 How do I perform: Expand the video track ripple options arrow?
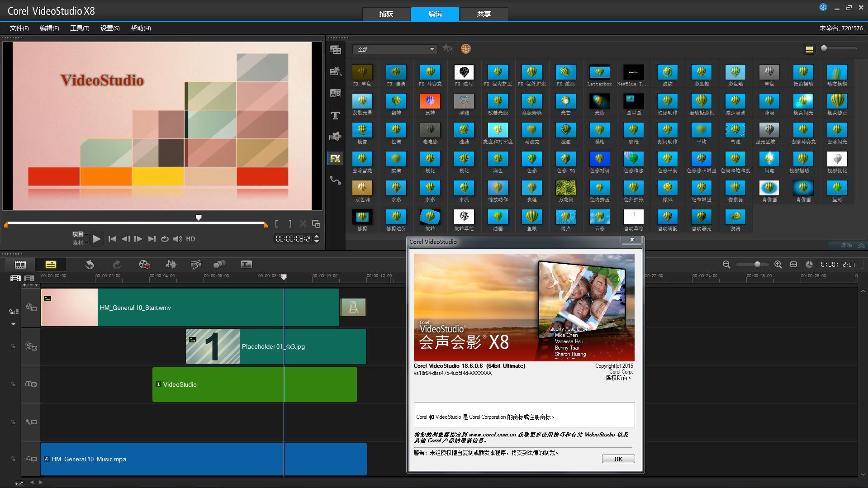click(13, 324)
